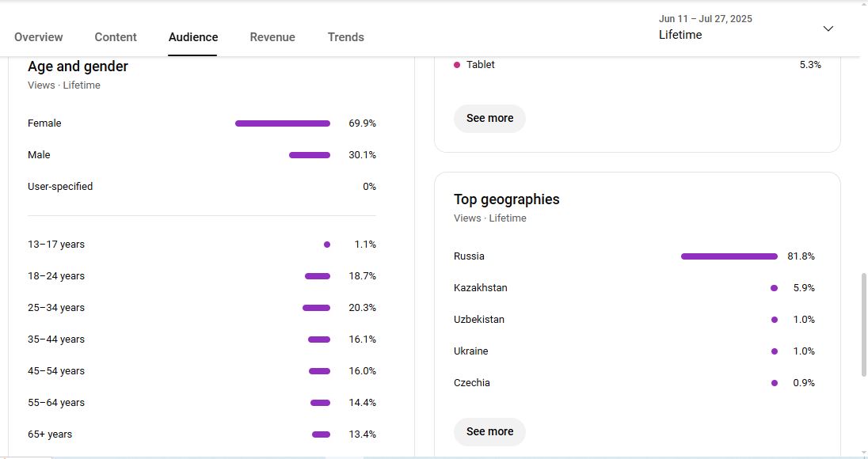Click the 20.3% value
The width and height of the screenshot is (868, 459).
pyautogui.click(x=362, y=308)
